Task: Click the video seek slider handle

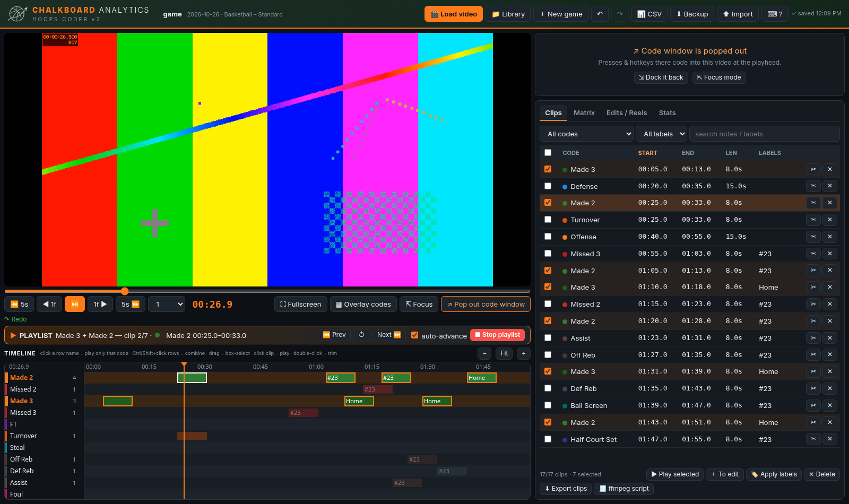Action: 125,291
